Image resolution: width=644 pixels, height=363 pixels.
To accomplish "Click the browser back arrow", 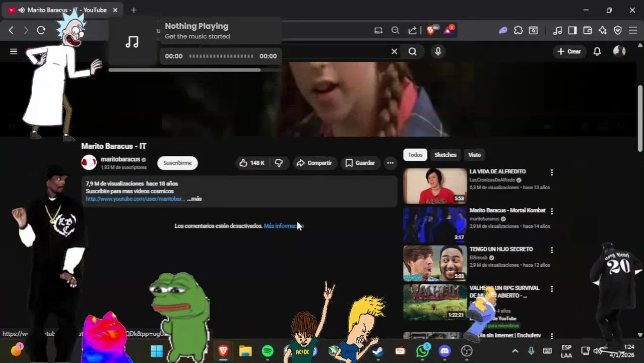I will pos(11,30).
